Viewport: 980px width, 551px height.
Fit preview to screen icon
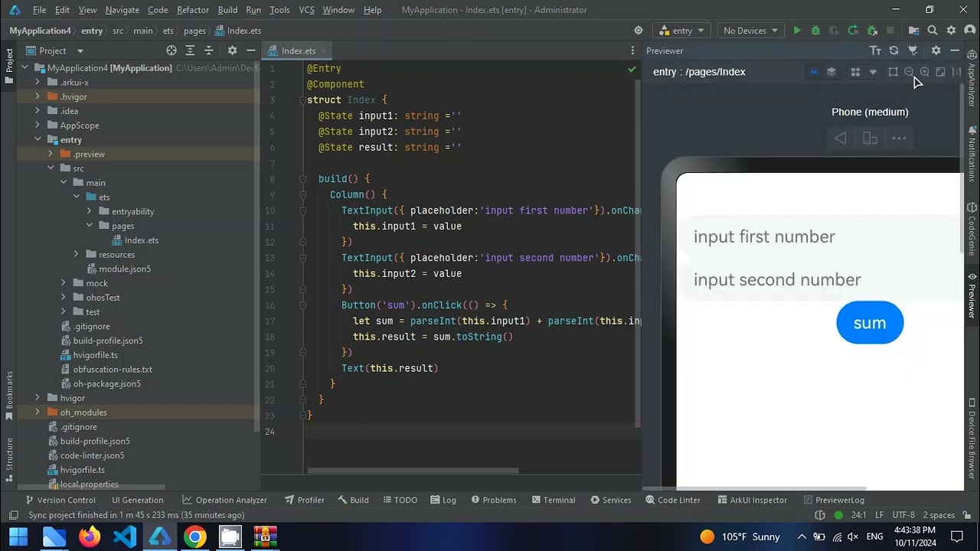(941, 72)
